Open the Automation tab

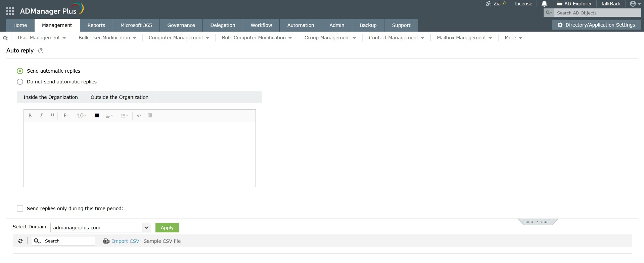(301, 25)
